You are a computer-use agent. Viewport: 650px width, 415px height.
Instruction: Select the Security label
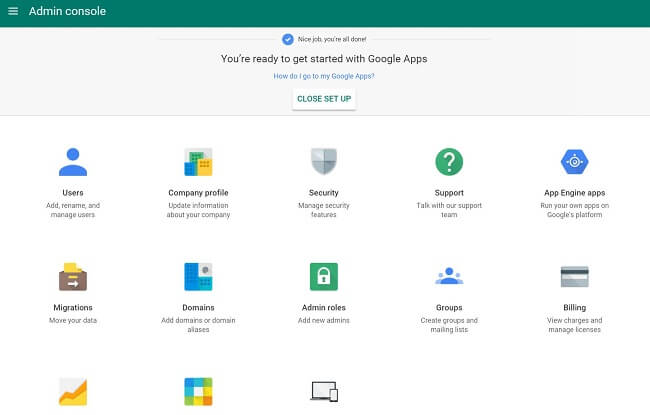[324, 193]
